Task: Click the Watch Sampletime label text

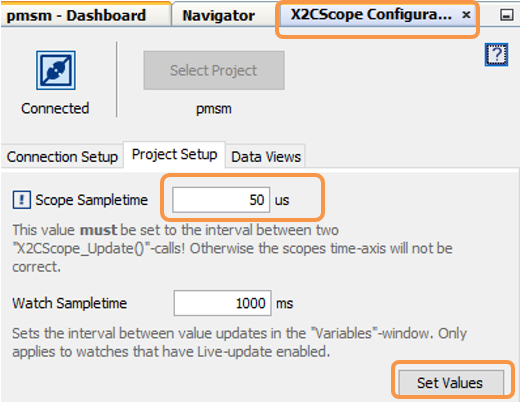Action: coord(70,303)
